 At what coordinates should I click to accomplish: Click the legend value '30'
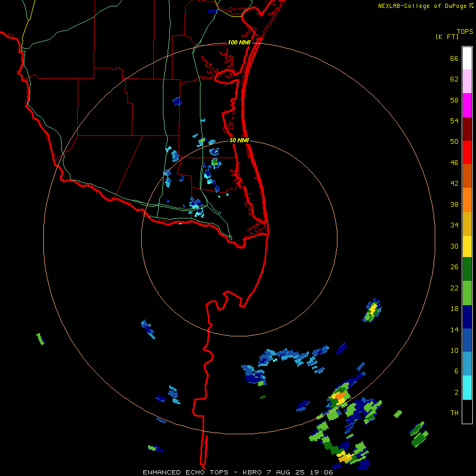[454, 246]
